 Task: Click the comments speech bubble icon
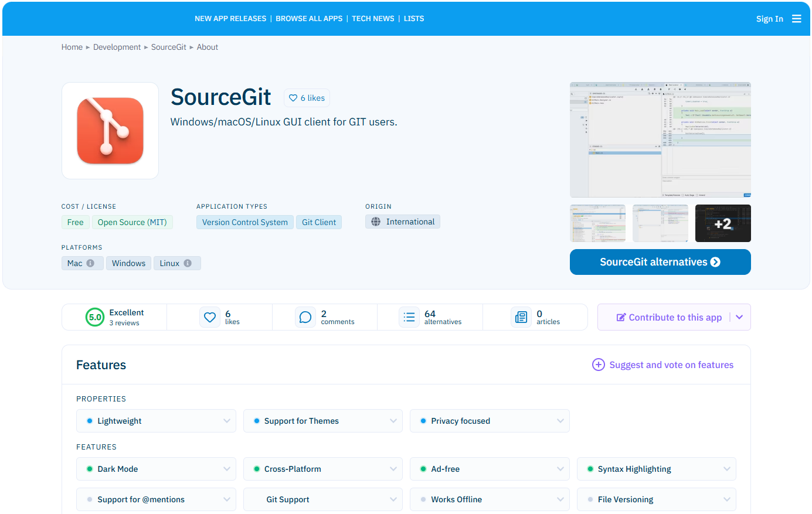point(305,317)
